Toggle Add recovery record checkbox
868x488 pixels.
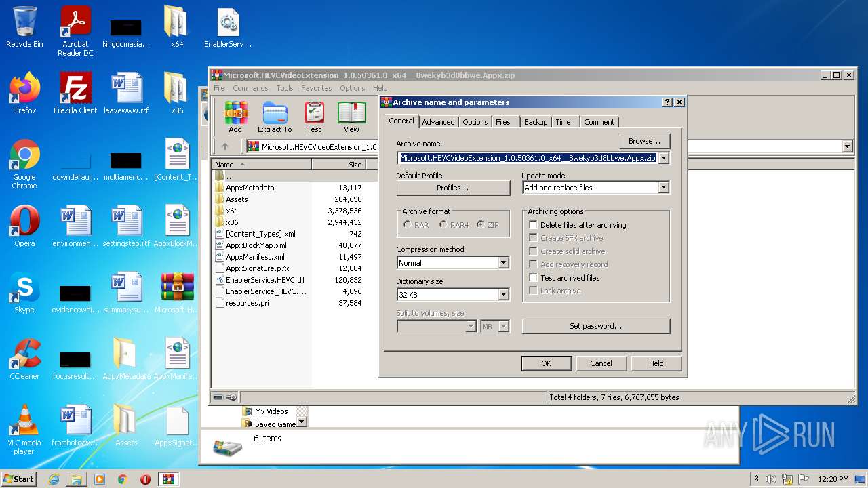click(534, 264)
